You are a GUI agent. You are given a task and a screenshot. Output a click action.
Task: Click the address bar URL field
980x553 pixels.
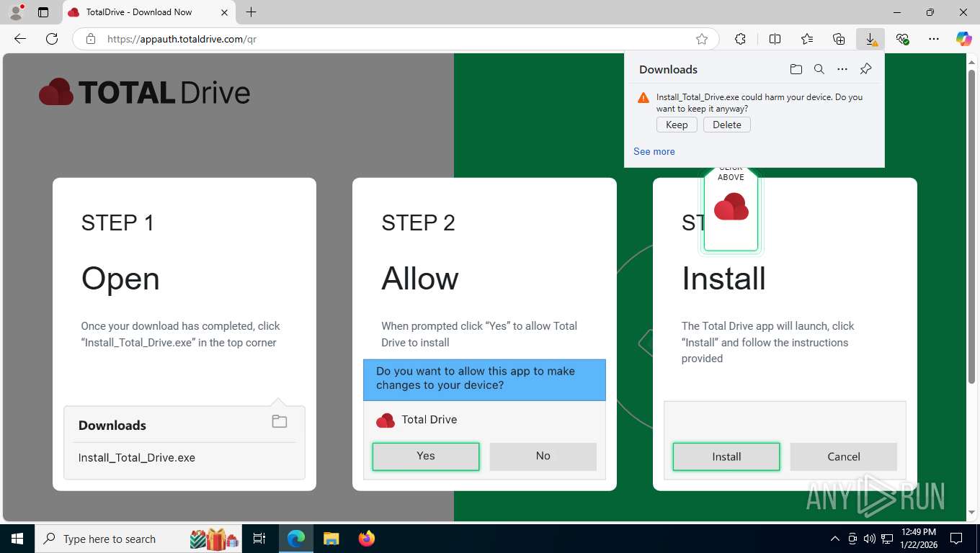396,39
